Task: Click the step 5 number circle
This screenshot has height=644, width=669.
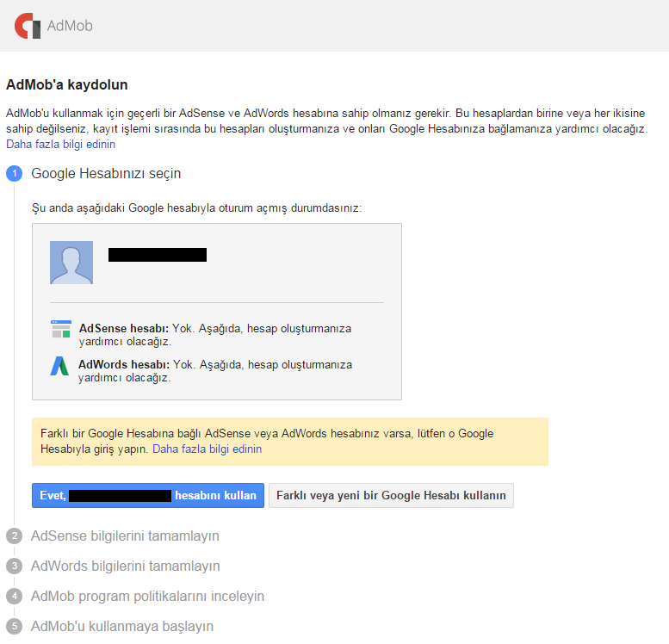Action: pos(14,626)
